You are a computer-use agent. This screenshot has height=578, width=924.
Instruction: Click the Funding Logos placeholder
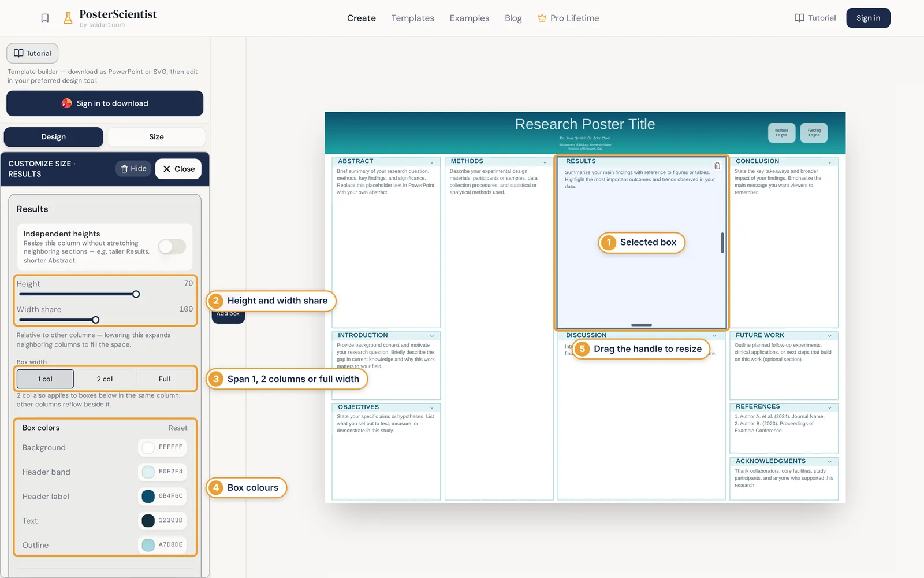click(814, 133)
